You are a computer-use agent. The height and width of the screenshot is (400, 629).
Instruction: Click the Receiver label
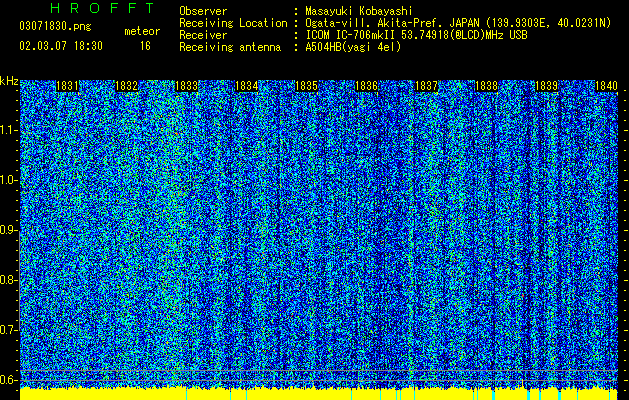(203, 35)
